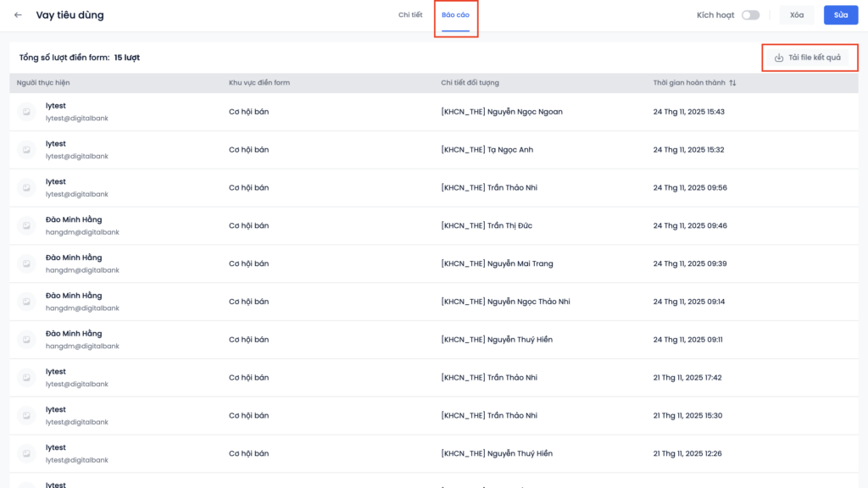Click the back arrow beside Vay tiêu dùng
Viewport: 868px width, 488px height.
point(18,15)
